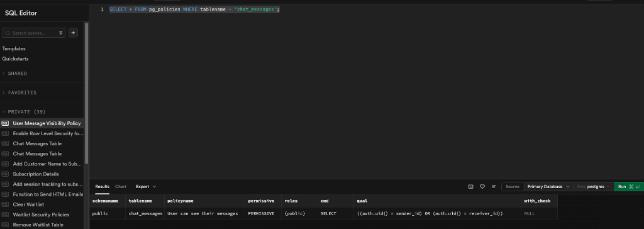Add a new query with the plus button

[73, 33]
